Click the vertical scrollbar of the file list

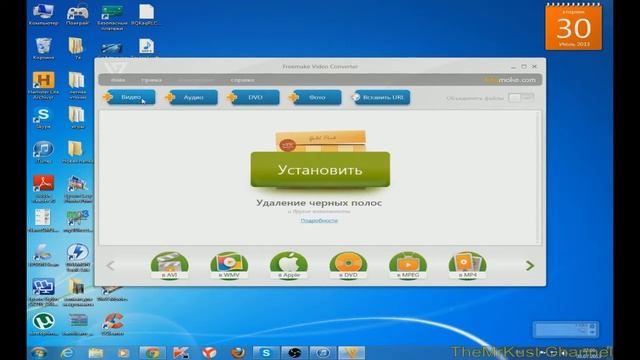538,178
